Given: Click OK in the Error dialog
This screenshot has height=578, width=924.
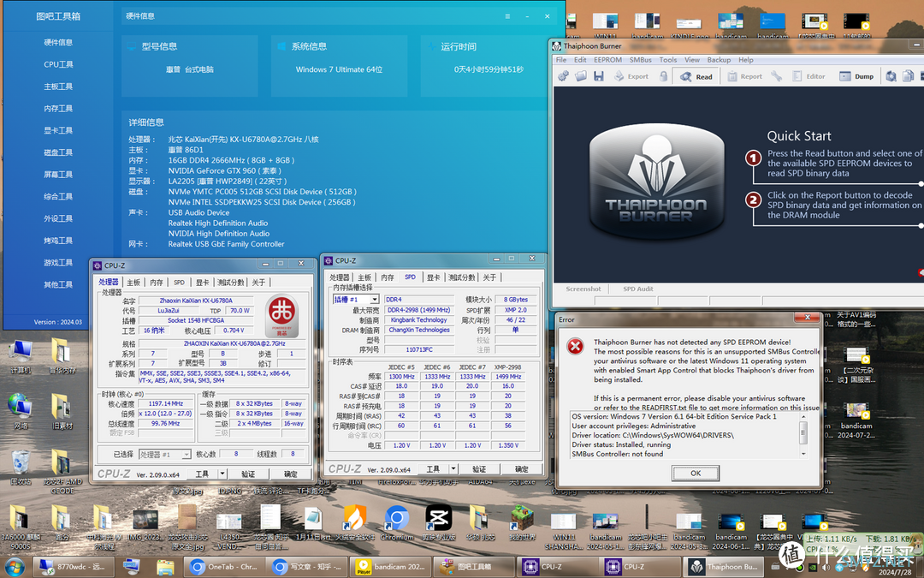Looking at the screenshot, I should tap(696, 473).
